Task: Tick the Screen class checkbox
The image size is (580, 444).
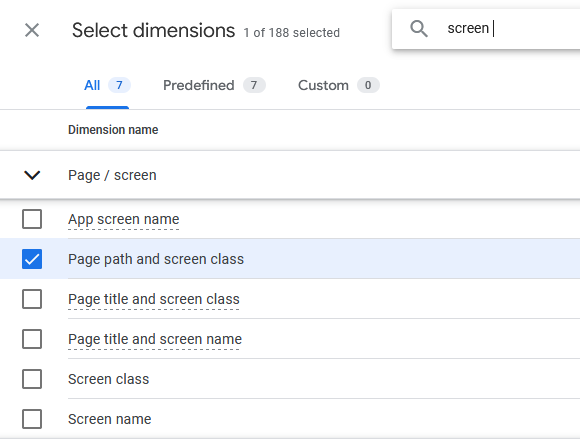Action: 32,379
